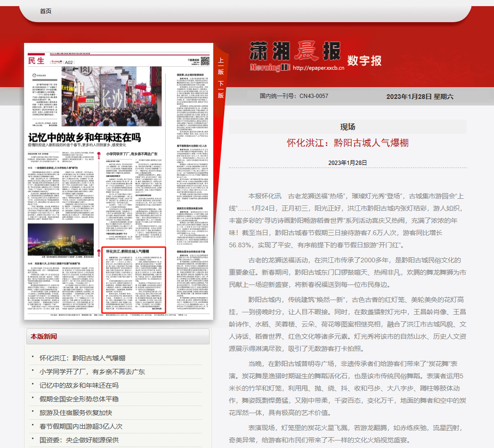494x448 pixels.
Task: Go to next page via 下一版
Action: coord(221,90)
